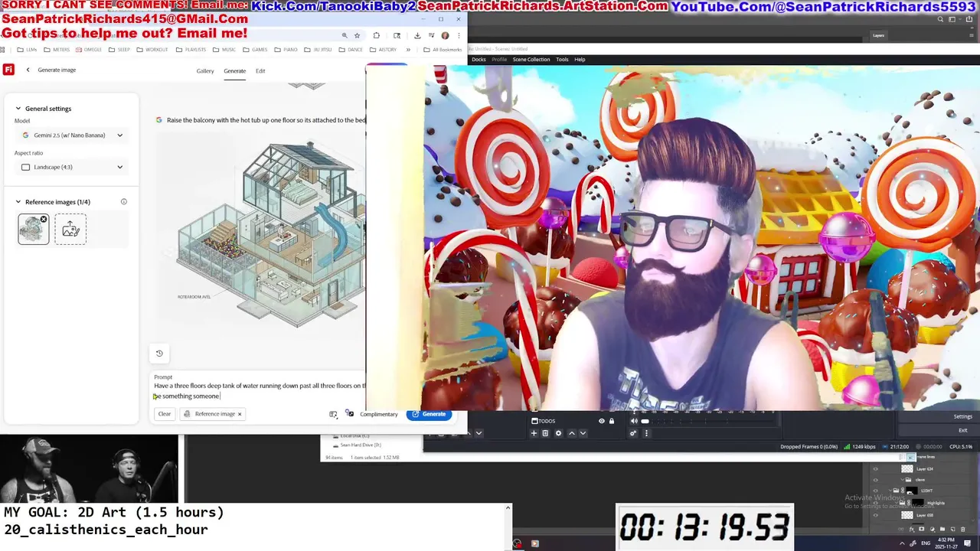The height and width of the screenshot is (551, 980).
Task: Open the Gallery tab in Firefly
Action: [x=205, y=71]
